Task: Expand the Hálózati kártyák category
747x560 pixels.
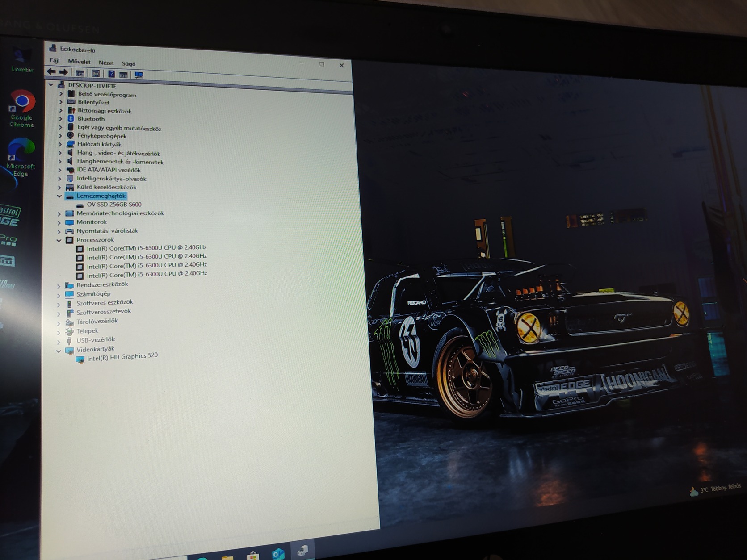Action: coord(60,144)
